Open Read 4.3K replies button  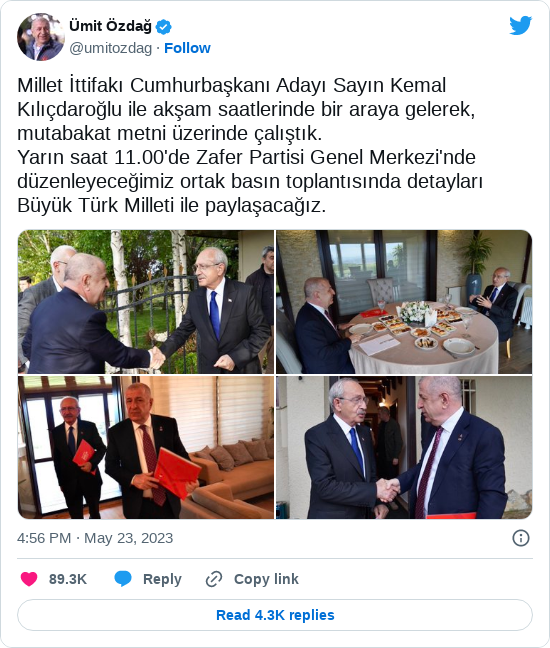click(x=275, y=615)
